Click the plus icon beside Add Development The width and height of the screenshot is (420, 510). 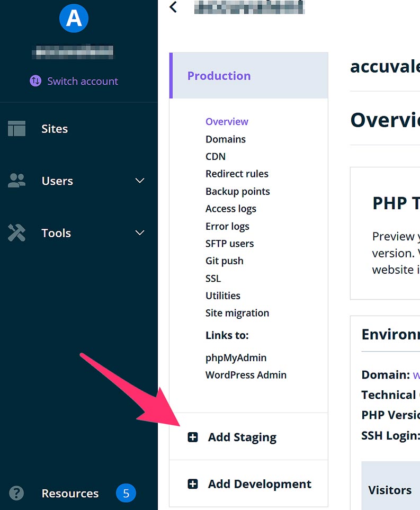pyautogui.click(x=193, y=484)
